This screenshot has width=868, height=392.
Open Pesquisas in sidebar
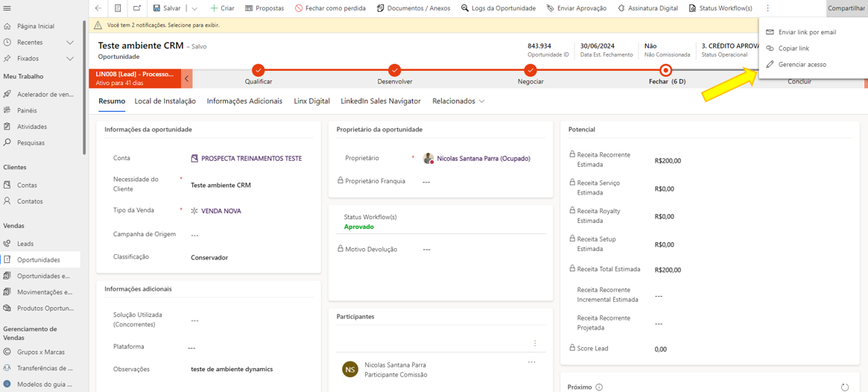tap(31, 142)
